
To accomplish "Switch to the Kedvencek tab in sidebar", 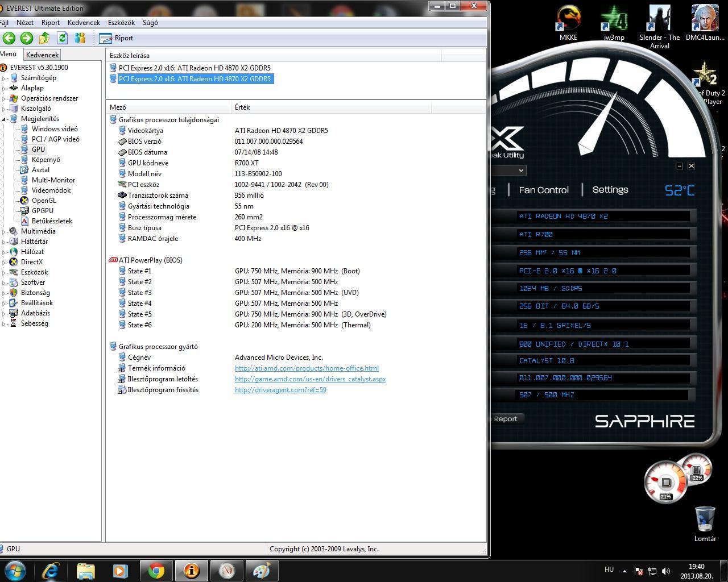I will click(42, 55).
